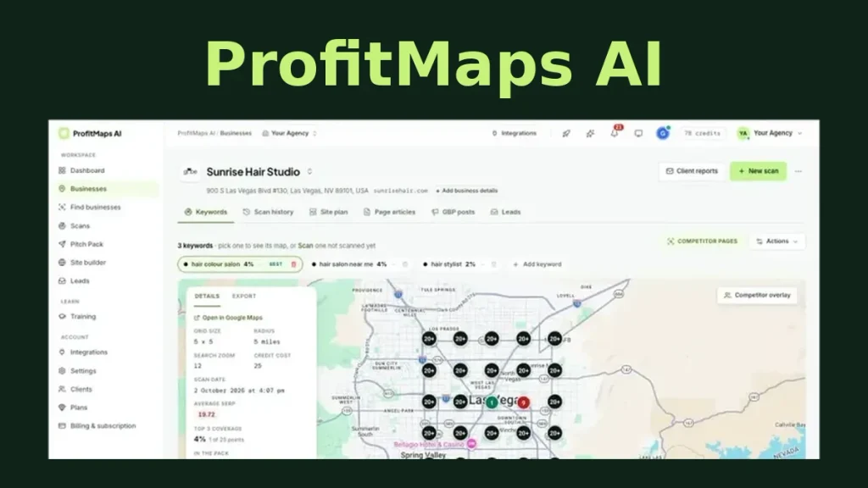Open notifications bell with badge
868x488 pixels.
point(615,132)
